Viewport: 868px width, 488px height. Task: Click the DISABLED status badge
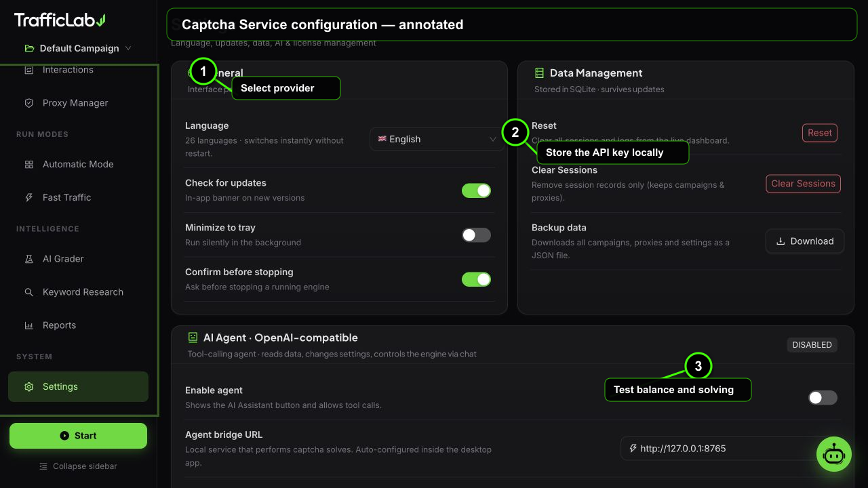[x=812, y=345]
